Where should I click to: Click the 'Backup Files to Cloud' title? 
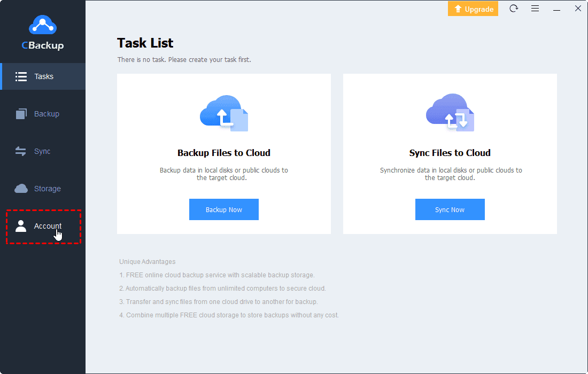coord(224,153)
